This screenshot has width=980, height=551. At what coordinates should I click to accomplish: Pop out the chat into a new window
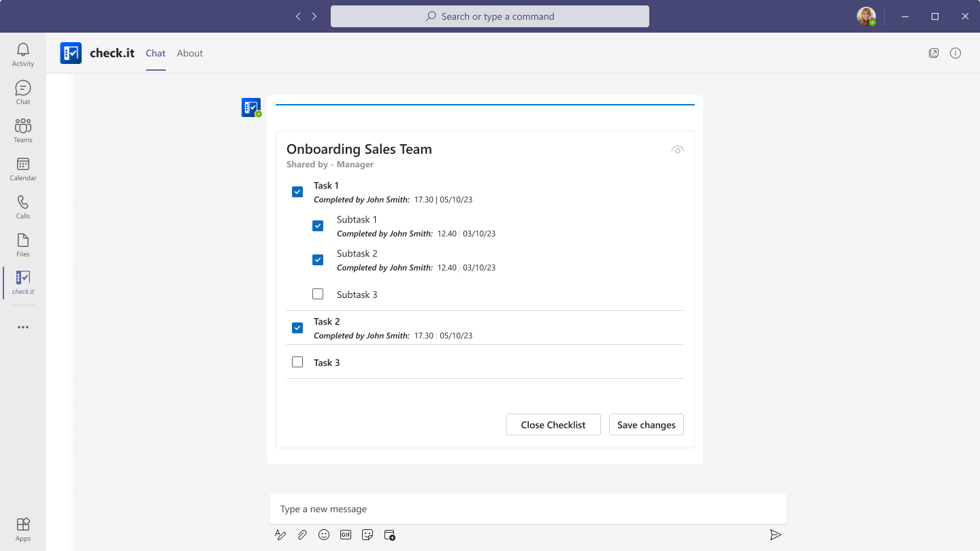click(x=933, y=52)
